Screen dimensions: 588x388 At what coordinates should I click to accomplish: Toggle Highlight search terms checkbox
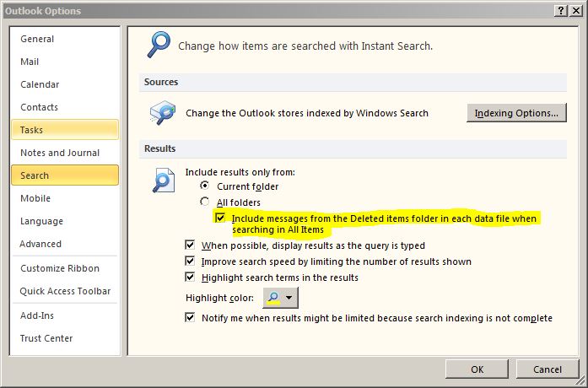point(190,277)
